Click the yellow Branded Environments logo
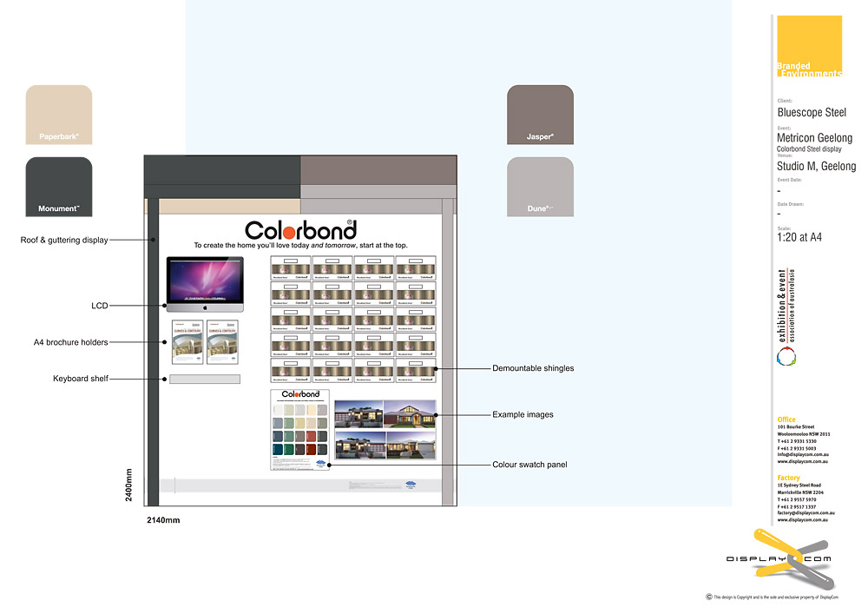 point(809,46)
